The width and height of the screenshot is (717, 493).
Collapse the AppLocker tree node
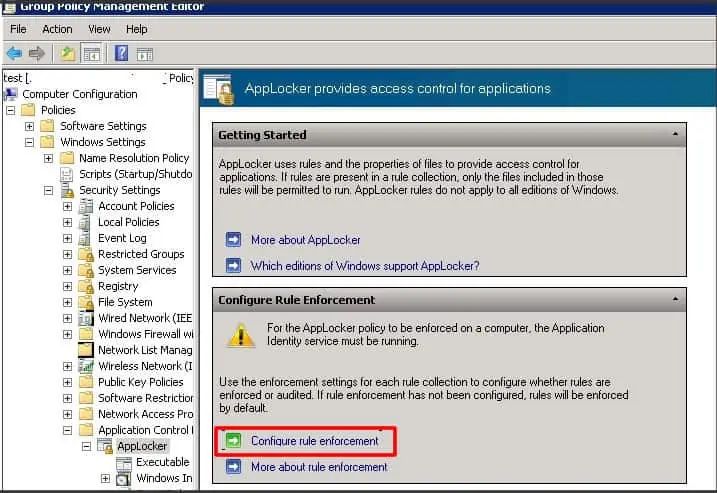(86, 446)
